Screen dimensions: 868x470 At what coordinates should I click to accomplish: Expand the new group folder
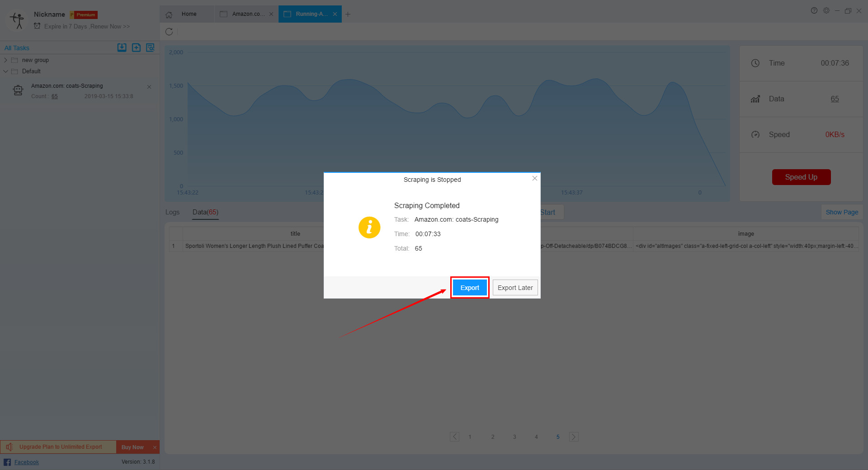(x=5, y=60)
